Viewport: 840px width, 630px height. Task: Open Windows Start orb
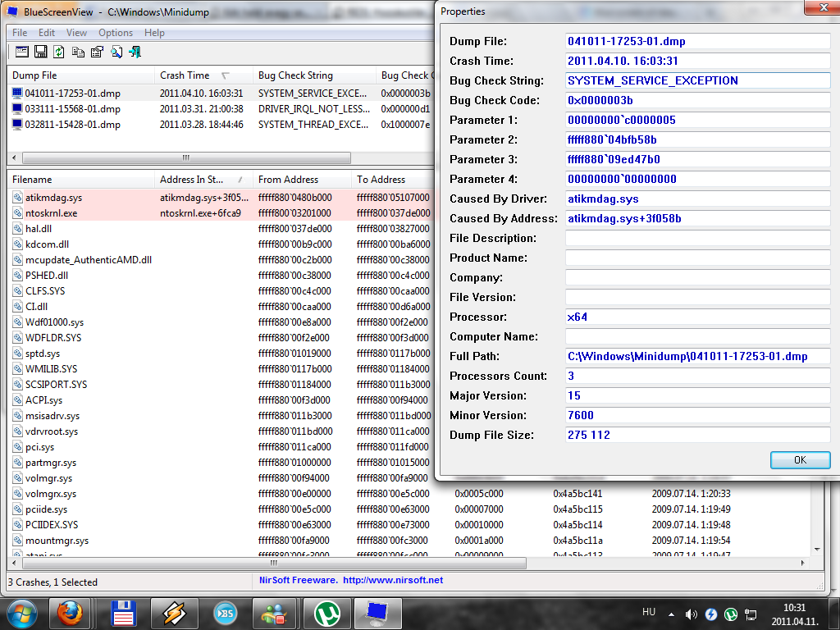pos(21,614)
